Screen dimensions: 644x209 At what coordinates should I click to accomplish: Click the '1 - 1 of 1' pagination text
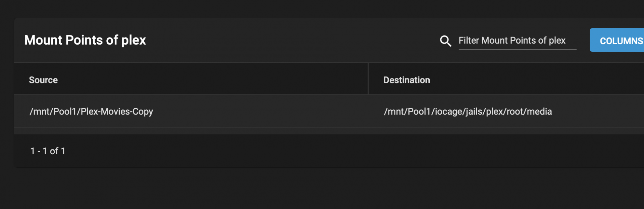48,151
